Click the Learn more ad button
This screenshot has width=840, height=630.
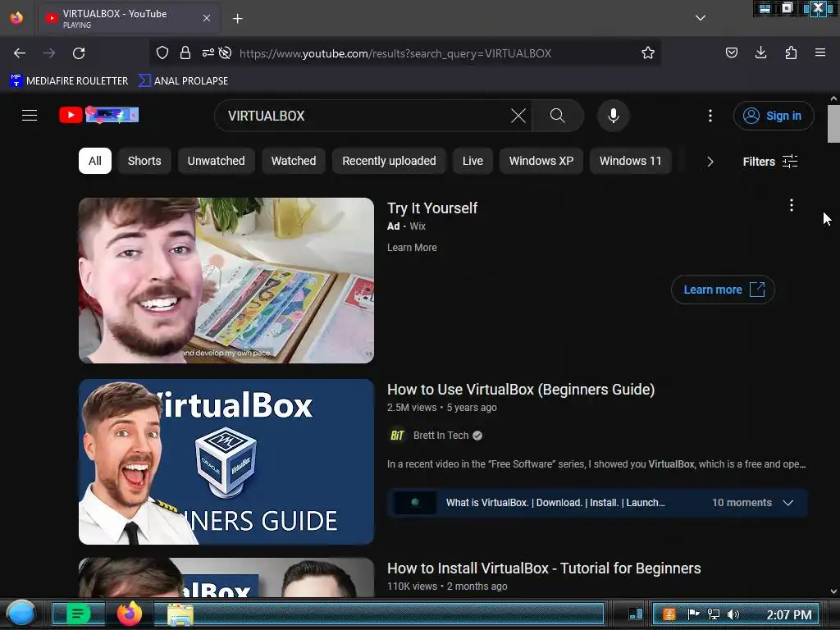tap(723, 290)
